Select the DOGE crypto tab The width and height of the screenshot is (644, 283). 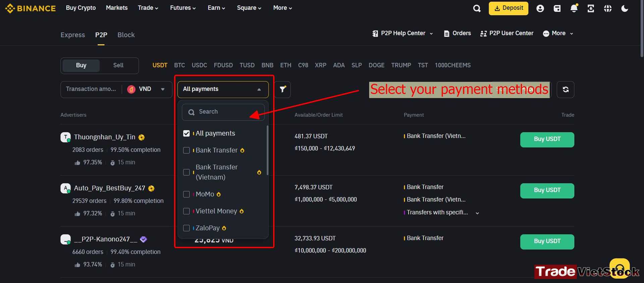[x=376, y=65]
